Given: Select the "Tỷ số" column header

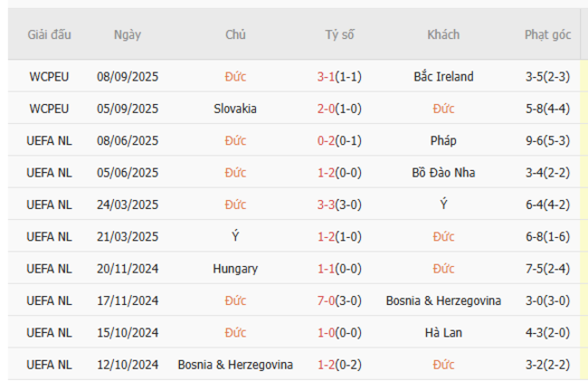Looking at the screenshot, I should click(339, 34).
